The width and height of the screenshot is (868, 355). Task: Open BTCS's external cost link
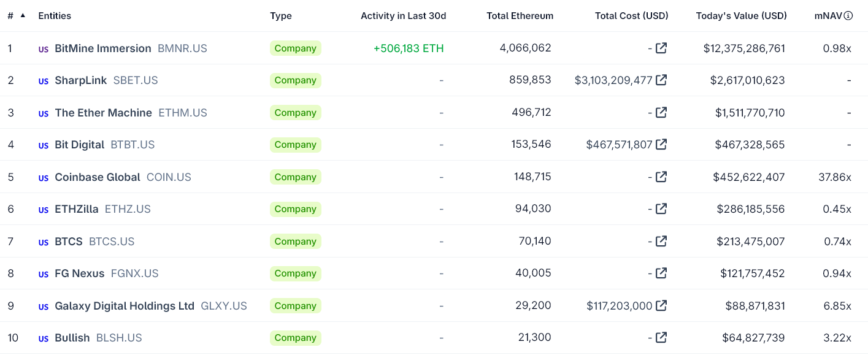(661, 241)
